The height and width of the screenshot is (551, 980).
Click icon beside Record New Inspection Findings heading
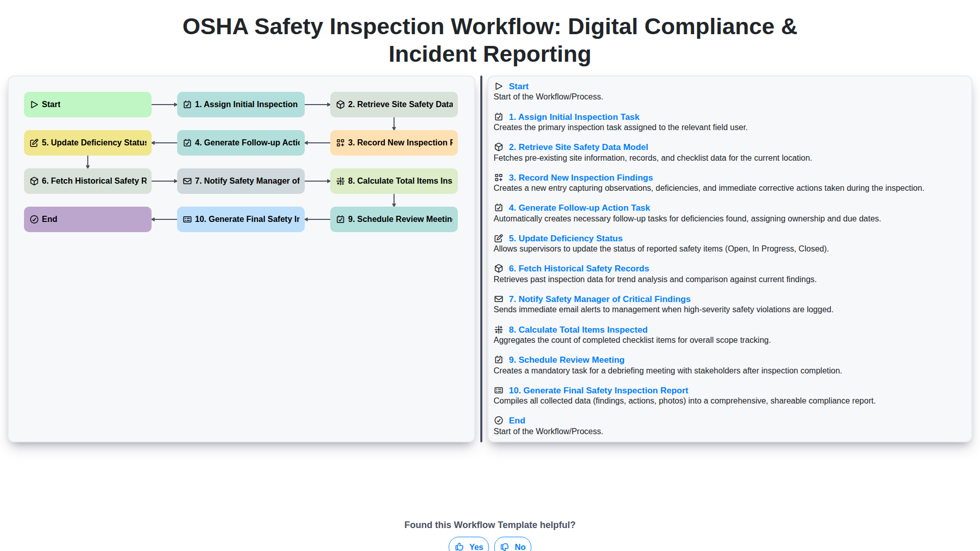(x=499, y=178)
